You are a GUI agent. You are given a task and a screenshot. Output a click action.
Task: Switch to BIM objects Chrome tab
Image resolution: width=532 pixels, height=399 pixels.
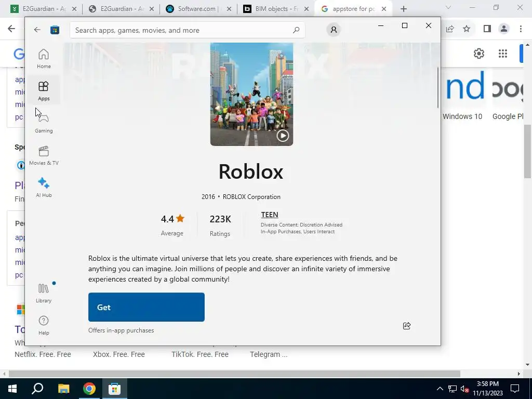276,9
